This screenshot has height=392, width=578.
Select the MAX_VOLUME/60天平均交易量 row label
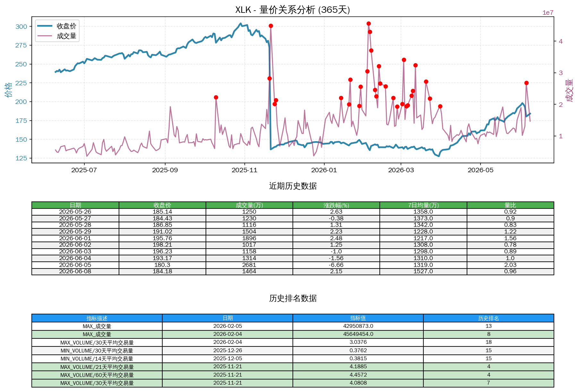coord(97,375)
